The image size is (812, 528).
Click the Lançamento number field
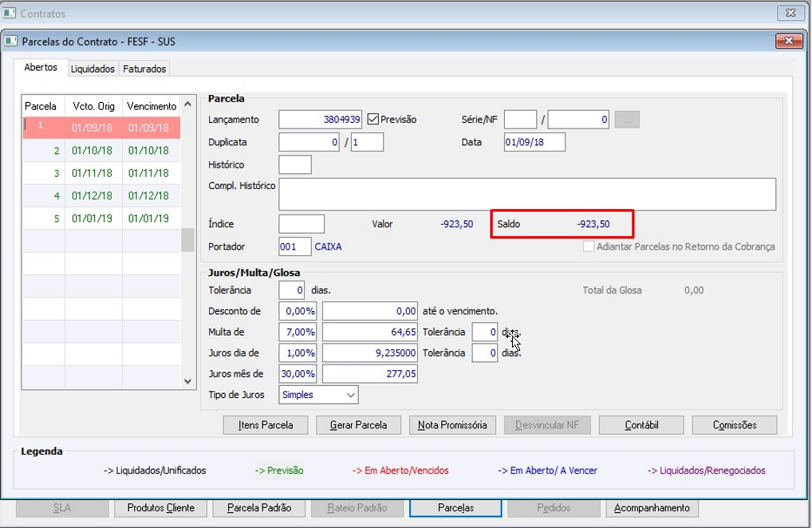point(321,120)
